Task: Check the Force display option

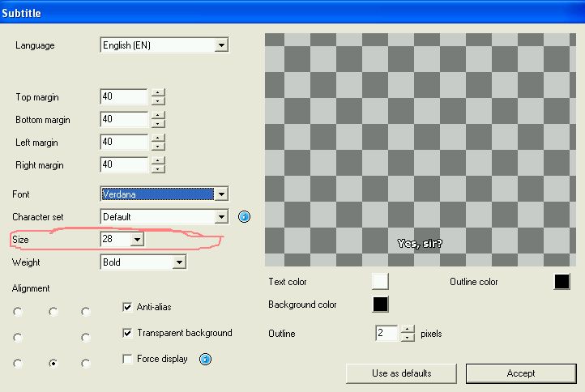Action: coord(127,359)
